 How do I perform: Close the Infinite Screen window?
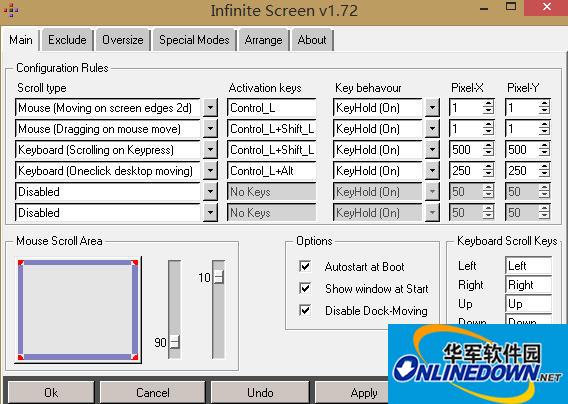546,7
